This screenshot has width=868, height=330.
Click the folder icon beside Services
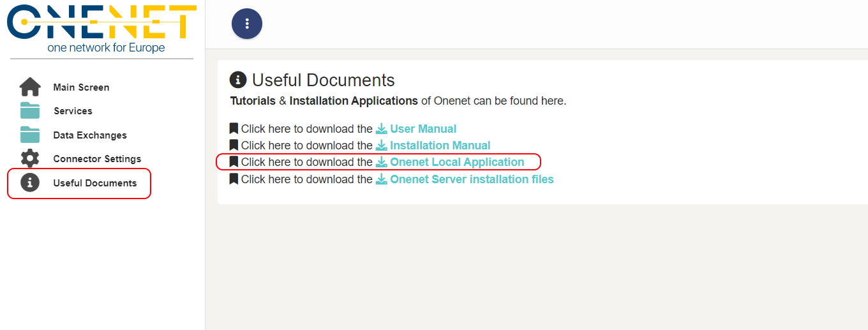click(x=30, y=110)
